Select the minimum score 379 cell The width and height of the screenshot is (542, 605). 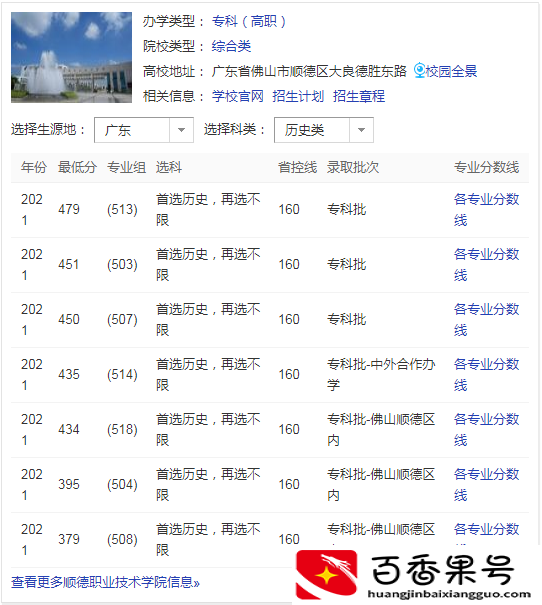pos(69,539)
